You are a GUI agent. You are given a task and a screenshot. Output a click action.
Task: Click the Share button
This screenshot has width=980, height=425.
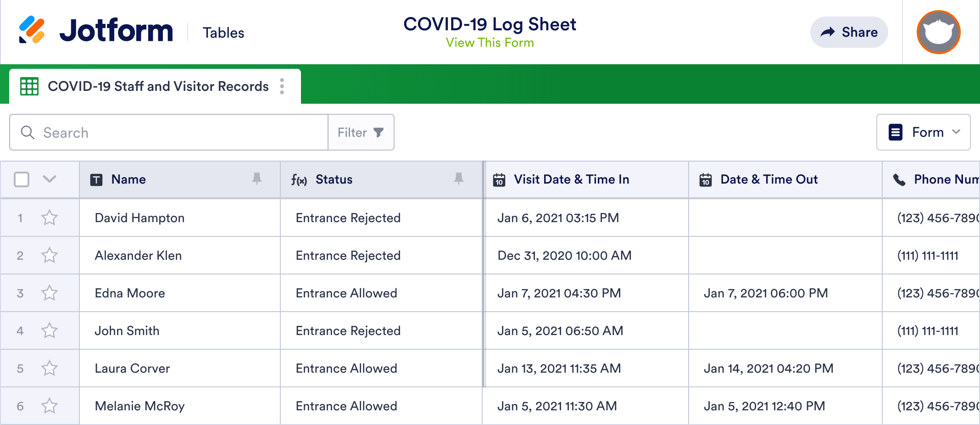849,32
